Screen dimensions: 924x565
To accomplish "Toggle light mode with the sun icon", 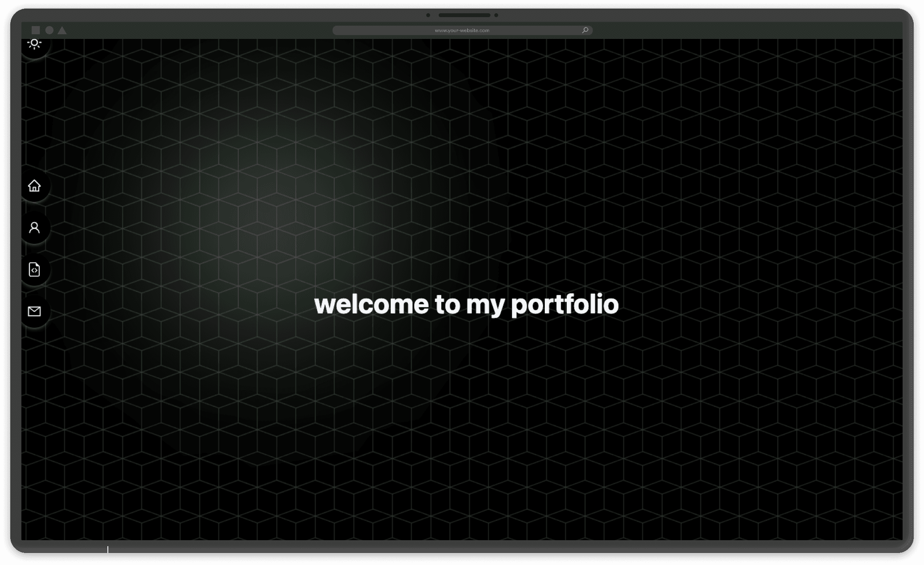I will click(34, 44).
